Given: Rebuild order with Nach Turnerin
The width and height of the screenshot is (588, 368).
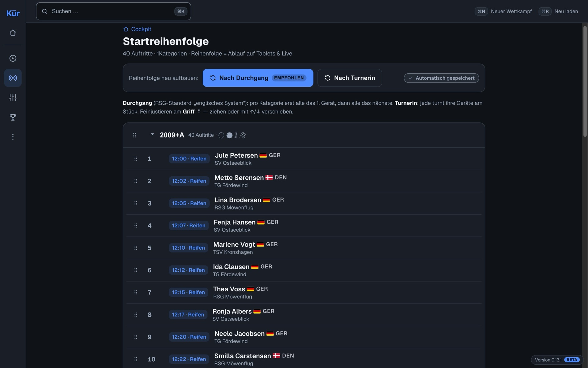Looking at the screenshot, I should pos(350,78).
